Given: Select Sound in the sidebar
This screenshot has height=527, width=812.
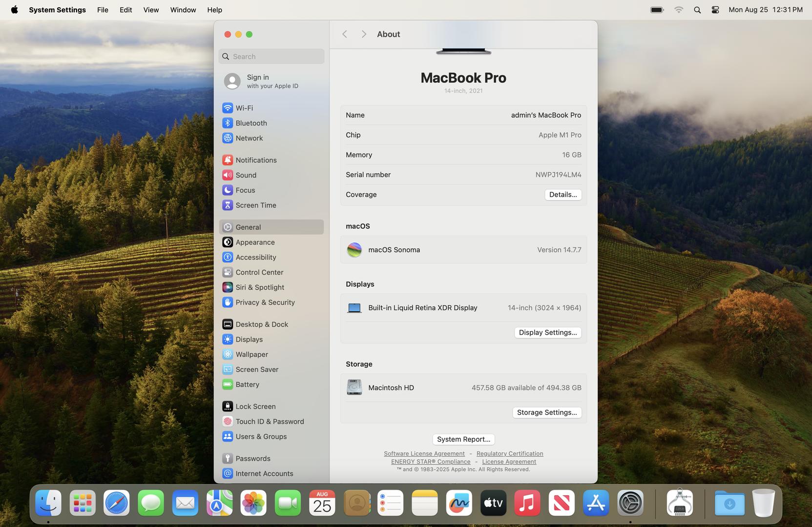Looking at the screenshot, I should (271, 175).
